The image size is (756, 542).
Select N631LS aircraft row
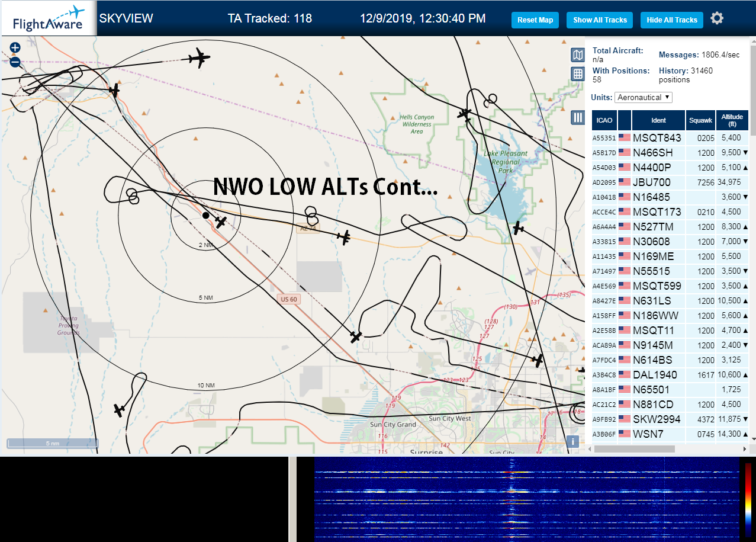670,300
